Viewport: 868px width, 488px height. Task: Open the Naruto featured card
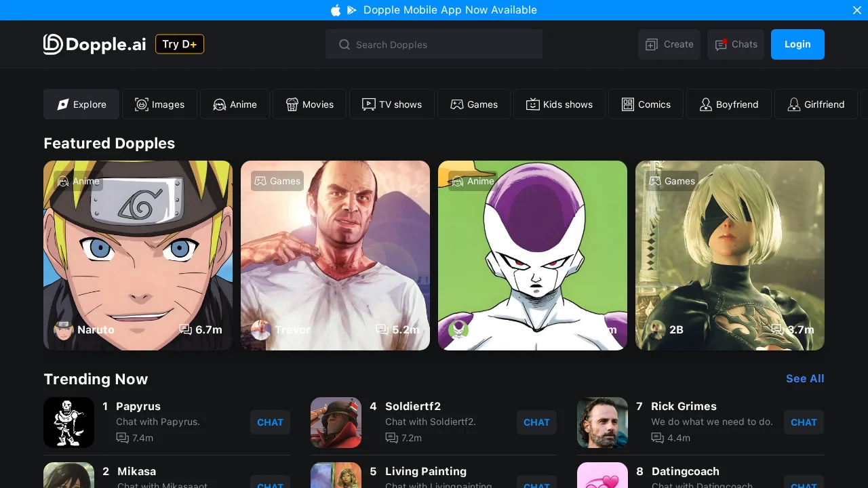138,256
